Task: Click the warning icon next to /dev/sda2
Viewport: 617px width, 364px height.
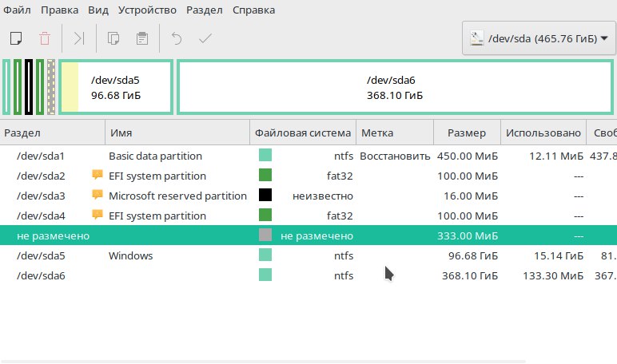Action: [98, 176]
